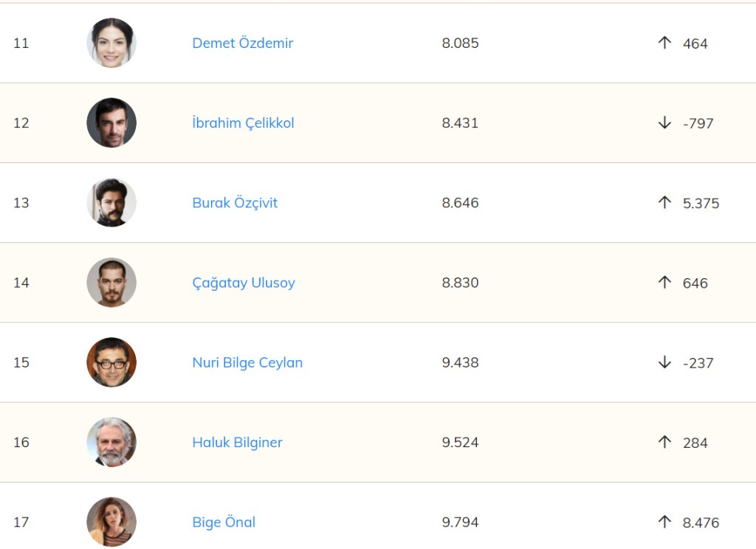Open Burak Özçivit's profile picture
The height and width of the screenshot is (549, 756).
(111, 202)
